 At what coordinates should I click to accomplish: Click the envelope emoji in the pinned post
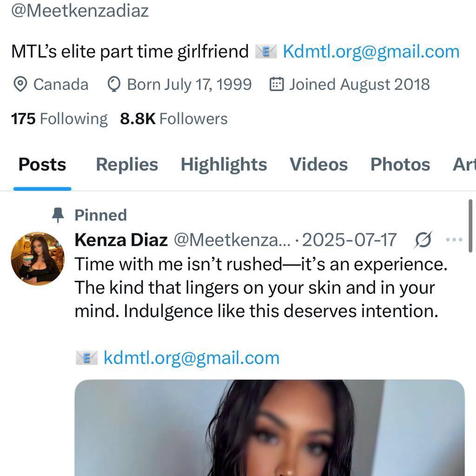coord(86,358)
